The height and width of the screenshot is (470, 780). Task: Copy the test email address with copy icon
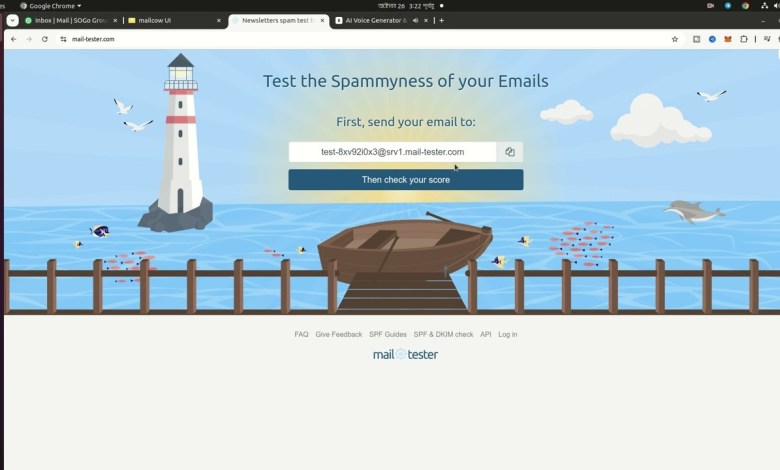(510, 152)
